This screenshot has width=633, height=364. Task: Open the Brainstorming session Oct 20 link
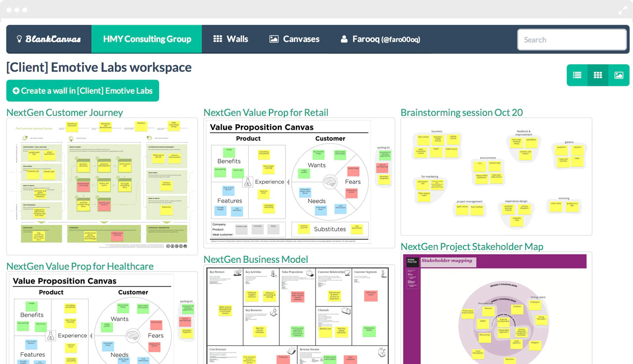pos(461,113)
